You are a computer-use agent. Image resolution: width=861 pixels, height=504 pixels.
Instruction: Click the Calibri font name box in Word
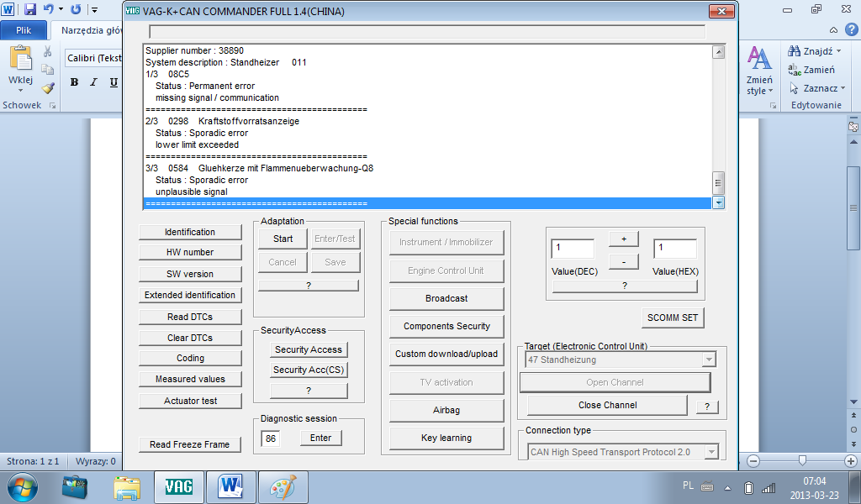point(94,58)
